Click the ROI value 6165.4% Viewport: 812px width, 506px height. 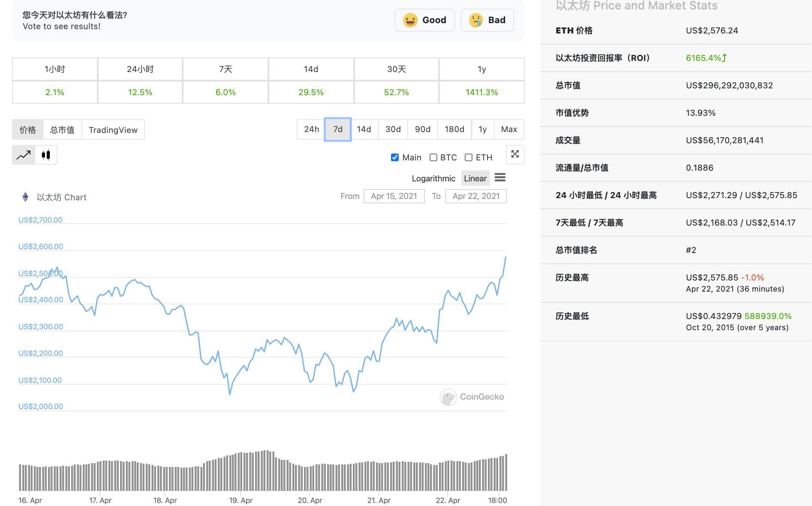(704, 58)
